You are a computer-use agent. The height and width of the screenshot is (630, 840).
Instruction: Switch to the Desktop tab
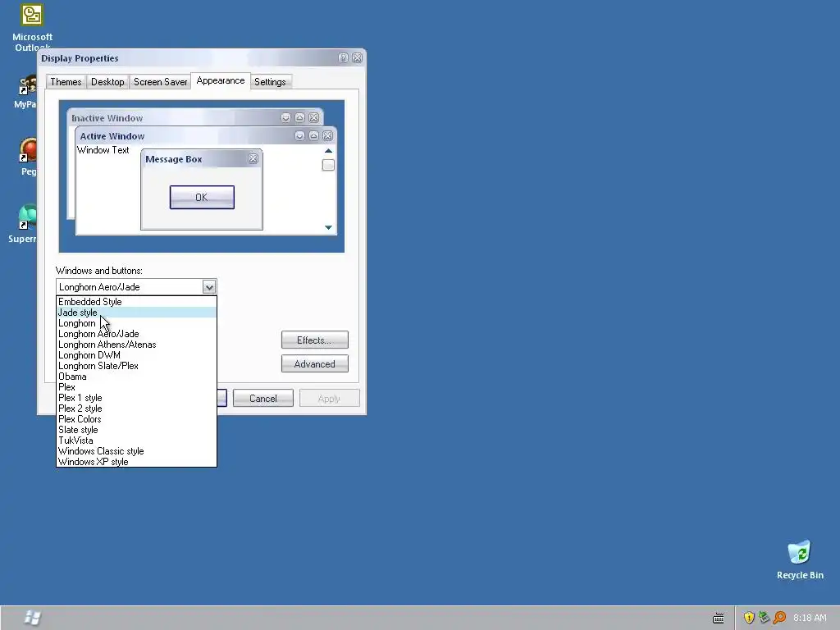tap(107, 82)
